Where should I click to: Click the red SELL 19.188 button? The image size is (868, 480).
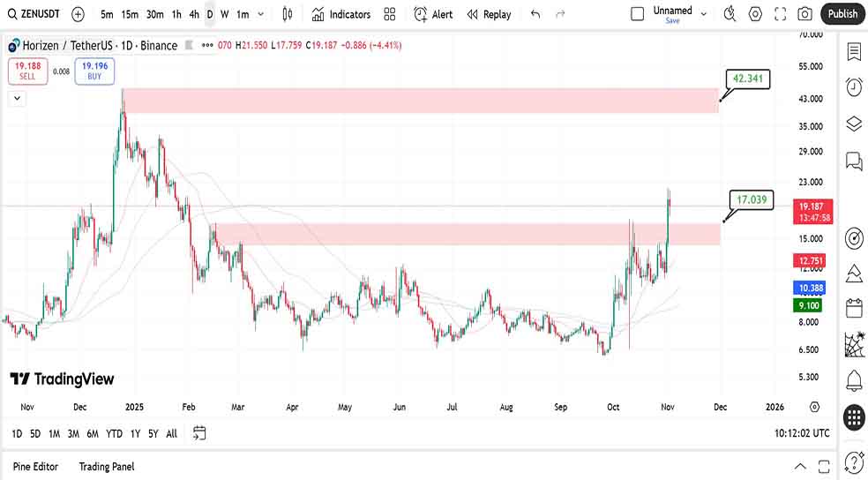click(x=27, y=71)
